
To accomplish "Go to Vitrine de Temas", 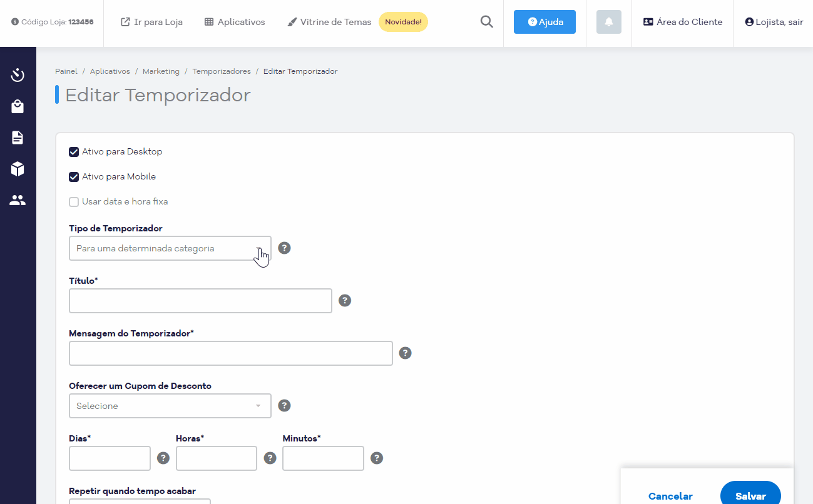I will pyautogui.click(x=329, y=22).
